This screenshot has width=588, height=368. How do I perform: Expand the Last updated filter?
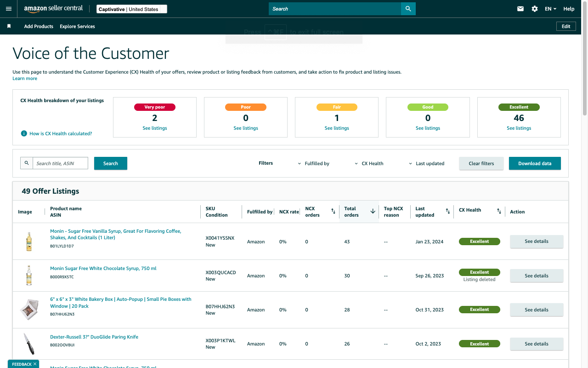[x=427, y=163]
